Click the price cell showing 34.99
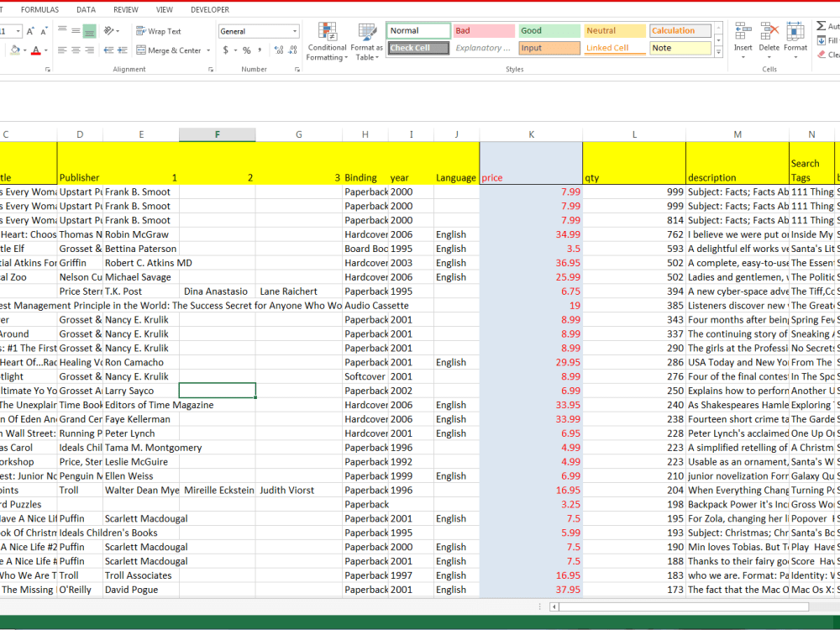 point(531,234)
